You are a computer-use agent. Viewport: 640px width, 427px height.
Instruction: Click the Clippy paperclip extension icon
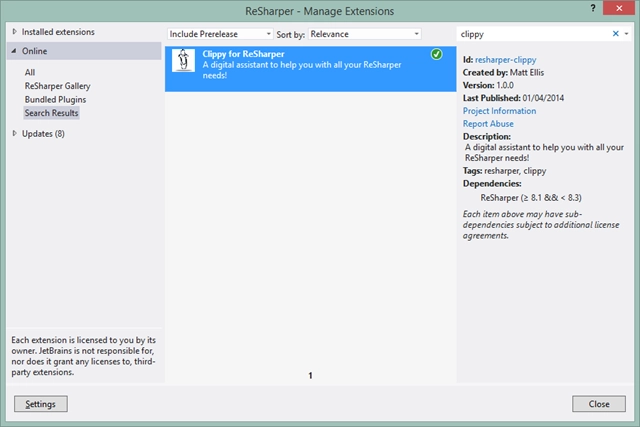(x=183, y=60)
